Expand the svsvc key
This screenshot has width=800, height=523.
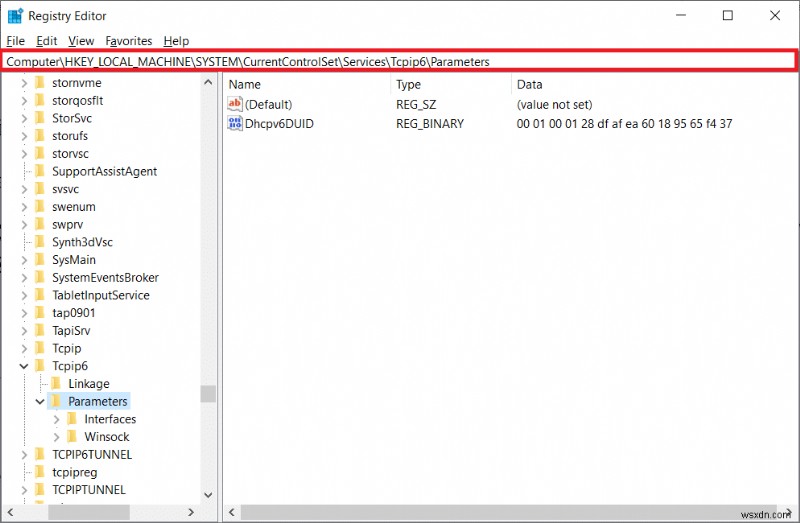click(x=24, y=189)
